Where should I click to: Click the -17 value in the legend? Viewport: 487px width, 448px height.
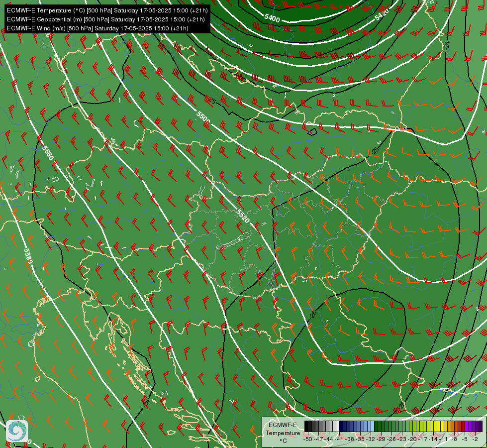pyautogui.click(x=423, y=439)
